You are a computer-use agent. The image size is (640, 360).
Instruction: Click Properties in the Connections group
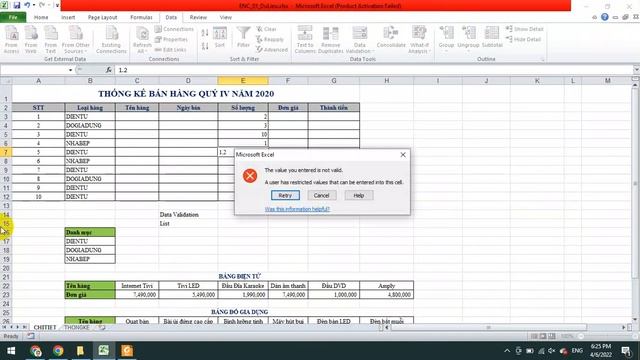171,39
